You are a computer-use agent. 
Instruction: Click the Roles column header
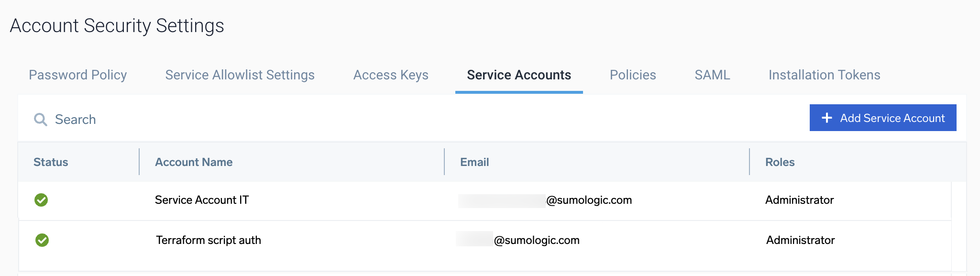pos(779,162)
